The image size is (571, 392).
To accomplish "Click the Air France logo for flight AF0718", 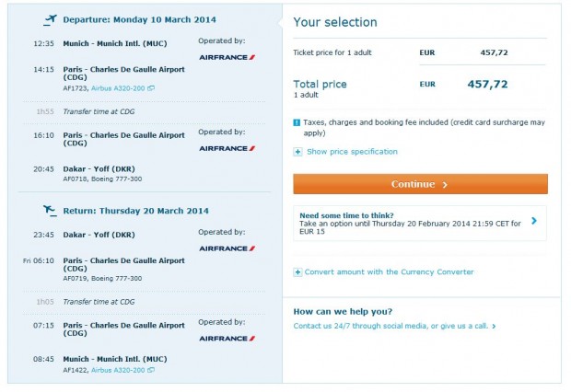I will [227, 148].
